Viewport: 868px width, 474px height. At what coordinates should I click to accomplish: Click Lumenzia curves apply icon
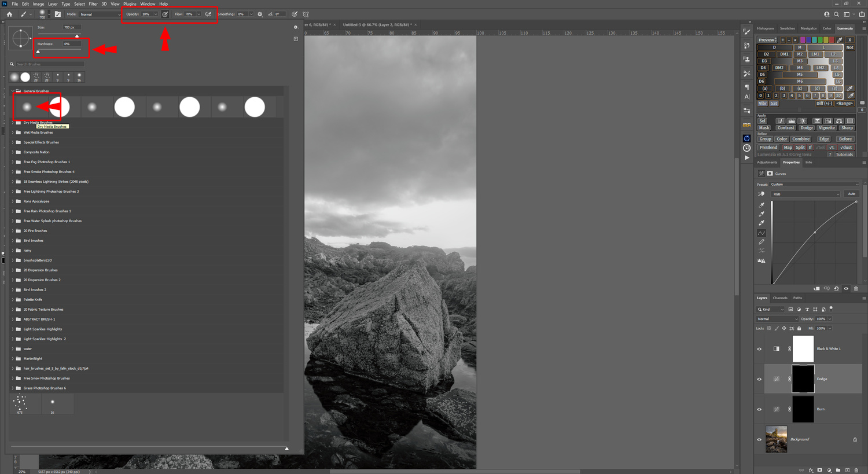tap(781, 121)
